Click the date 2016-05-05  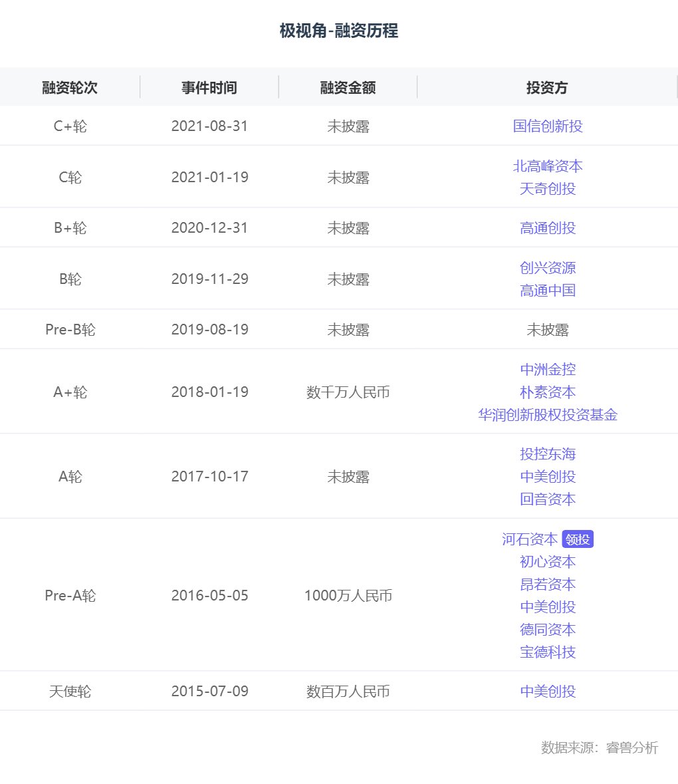pos(209,596)
